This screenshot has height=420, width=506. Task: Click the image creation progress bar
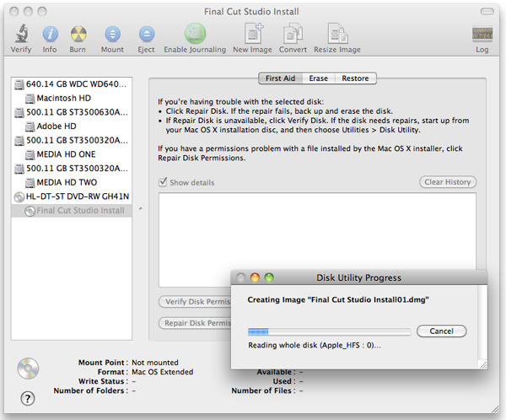329,331
